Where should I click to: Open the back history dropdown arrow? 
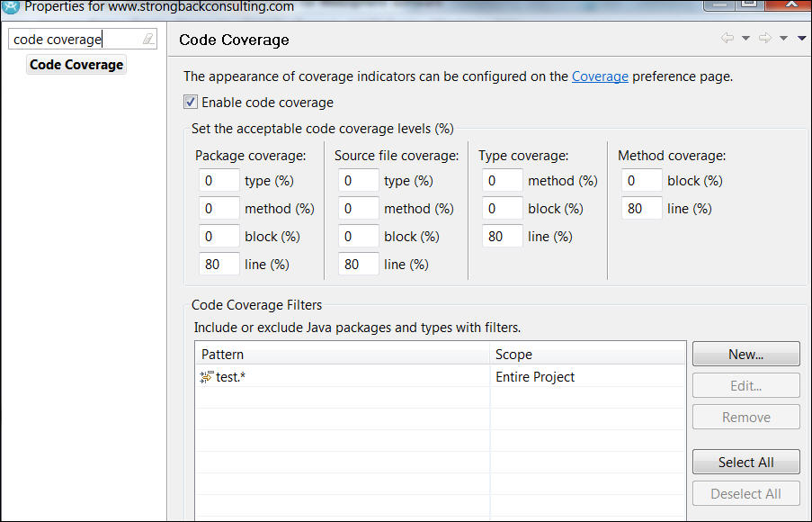745,38
